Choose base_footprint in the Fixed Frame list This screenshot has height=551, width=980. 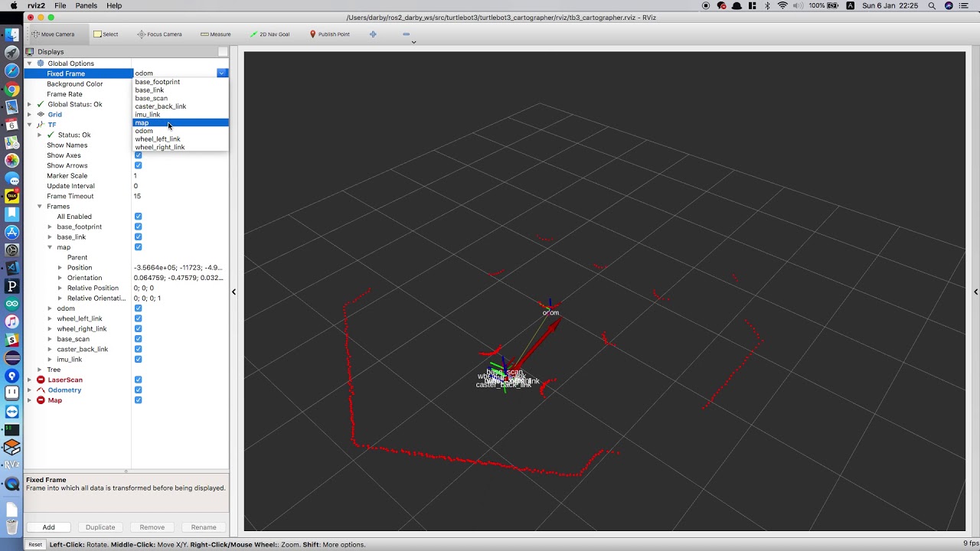[x=180, y=82]
